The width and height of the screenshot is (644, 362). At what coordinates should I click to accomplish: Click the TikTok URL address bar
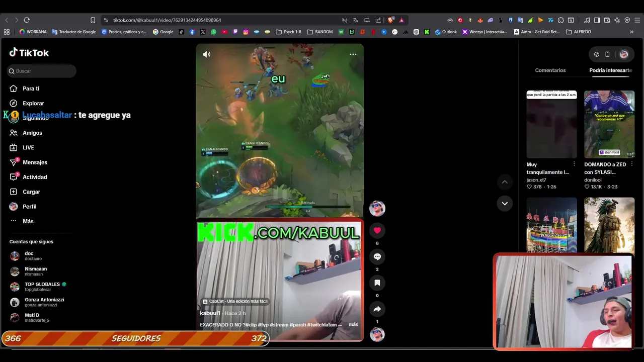click(x=167, y=20)
